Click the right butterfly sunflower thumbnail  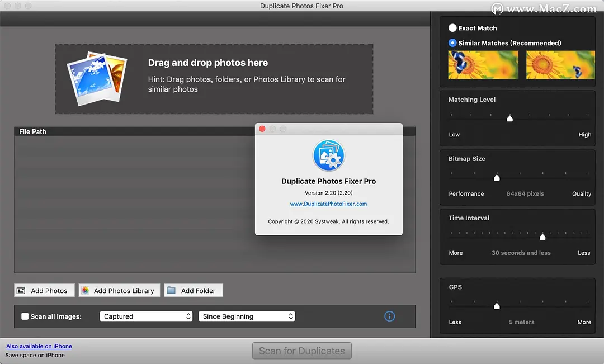560,65
